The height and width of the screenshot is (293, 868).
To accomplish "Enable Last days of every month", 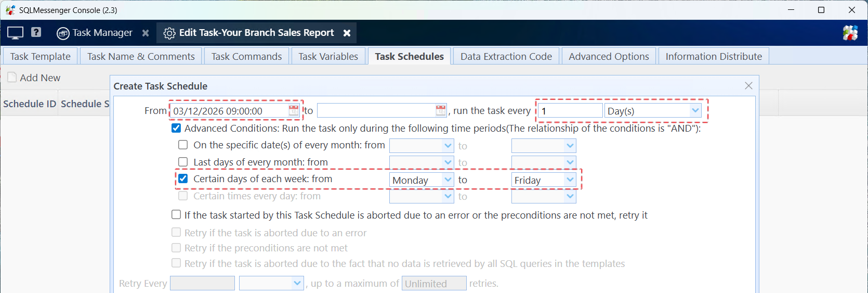I will pos(183,162).
